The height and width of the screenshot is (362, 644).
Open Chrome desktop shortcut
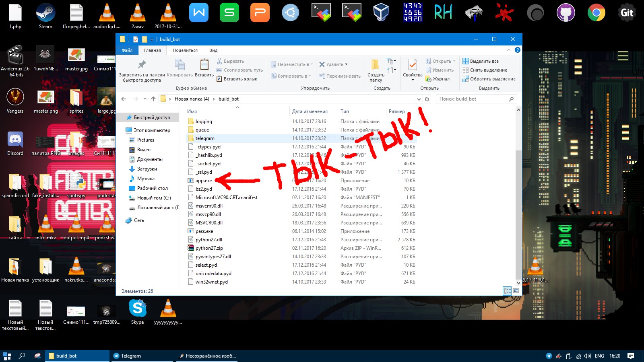(x=597, y=13)
